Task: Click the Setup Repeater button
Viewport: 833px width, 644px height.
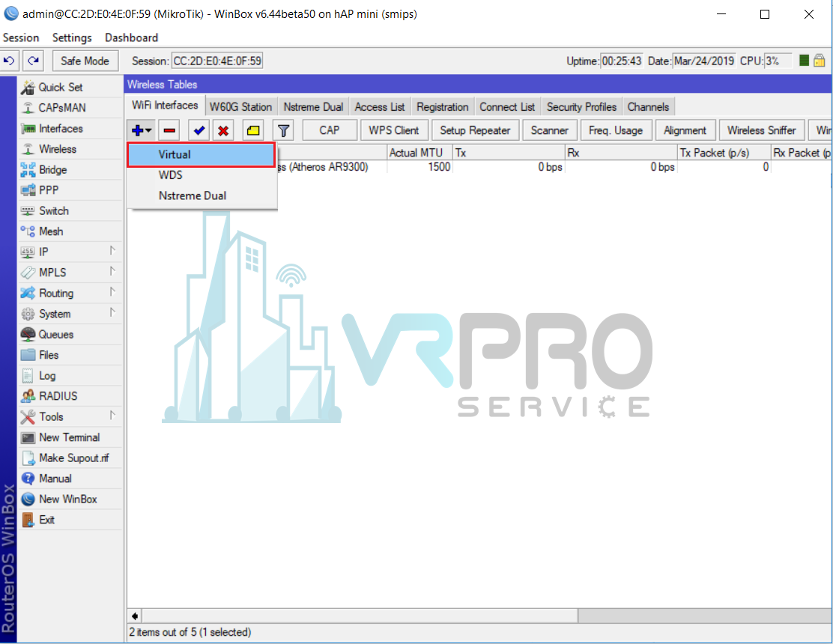Action: point(475,130)
